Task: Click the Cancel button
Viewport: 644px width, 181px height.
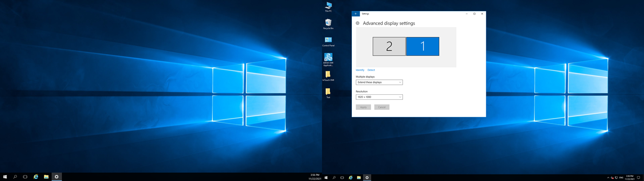Action: tap(382, 107)
